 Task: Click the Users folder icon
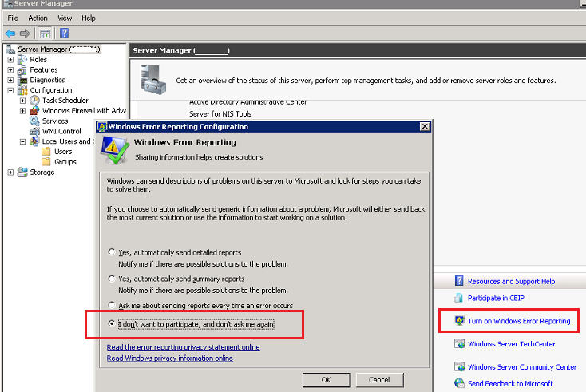click(x=46, y=152)
